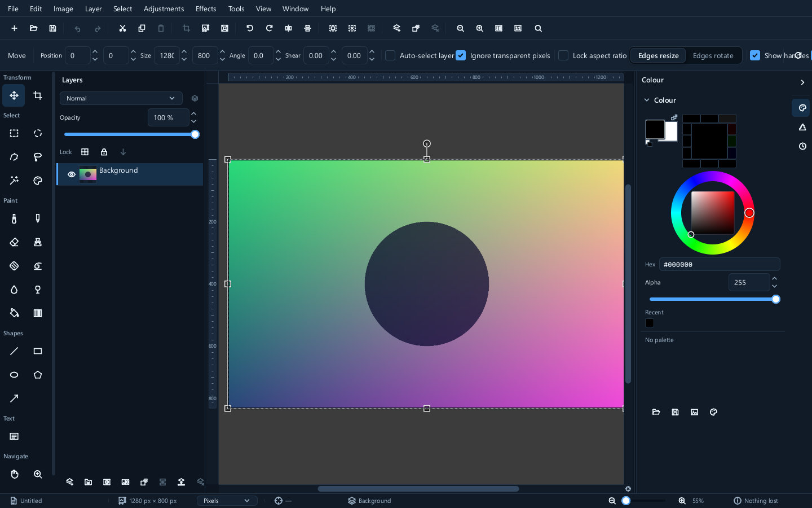The image size is (812, 508).
Task: Toggle lock transparent pixels grid icon
Action: tap(85, 152)
